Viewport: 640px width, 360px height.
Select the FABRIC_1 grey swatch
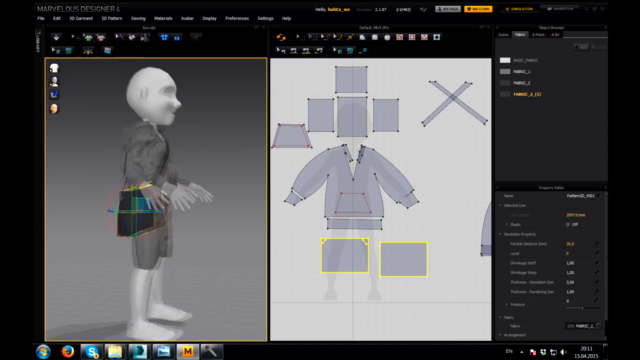click(505, 71)
